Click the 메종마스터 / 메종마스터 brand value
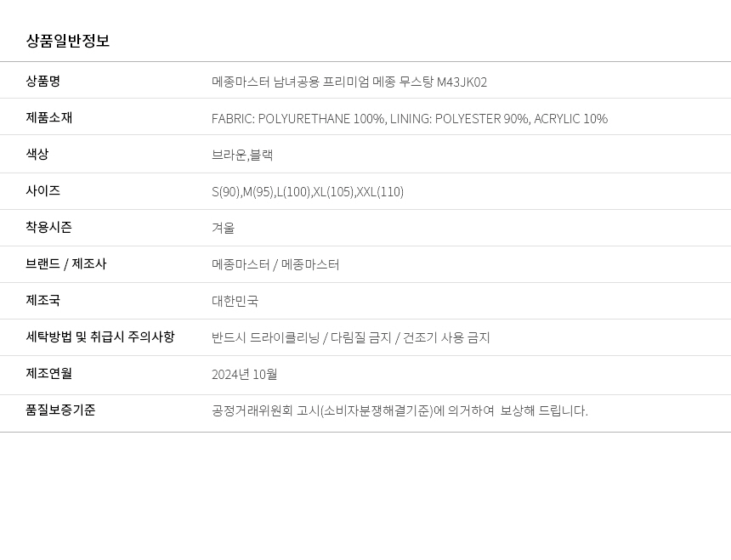This screenshot has height=560, width=731. [x=275, y=265]
